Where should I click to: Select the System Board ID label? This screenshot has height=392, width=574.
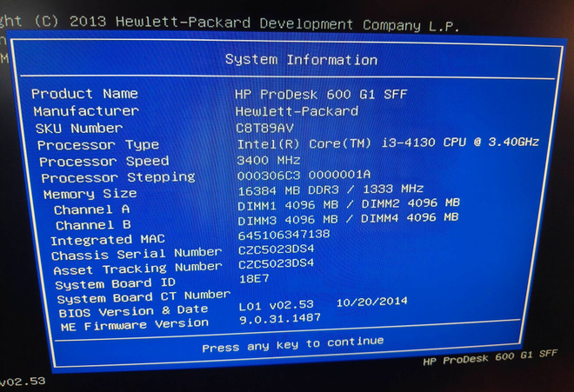pos(115,283)
